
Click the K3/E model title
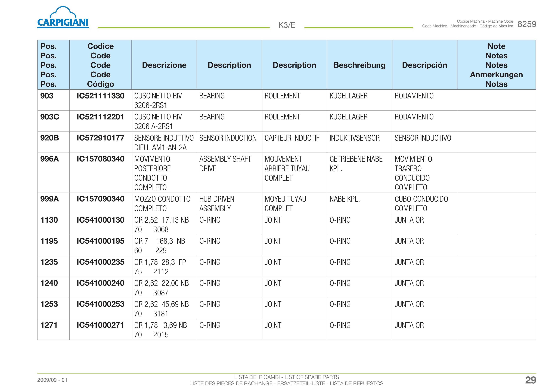click(287, 25)
